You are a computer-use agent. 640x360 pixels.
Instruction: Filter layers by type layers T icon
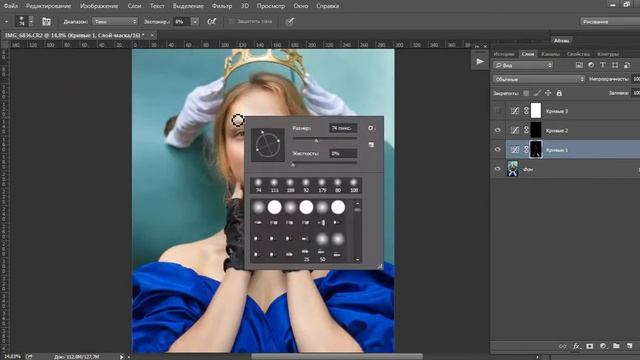point(603,65)
